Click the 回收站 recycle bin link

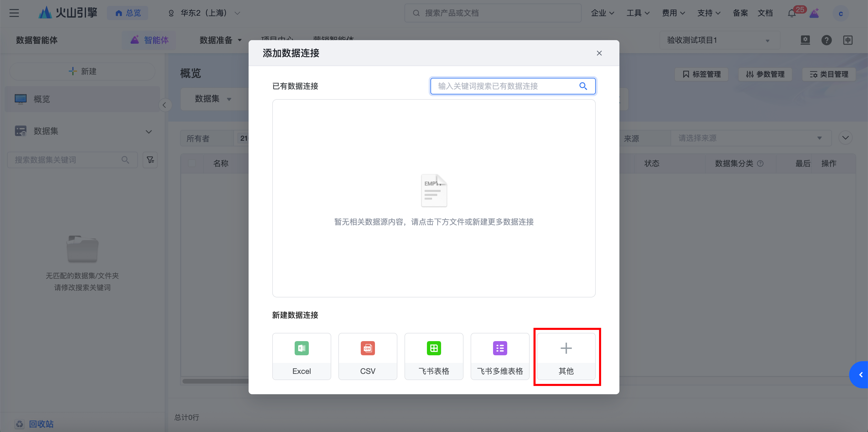click(x=41, y=424)
